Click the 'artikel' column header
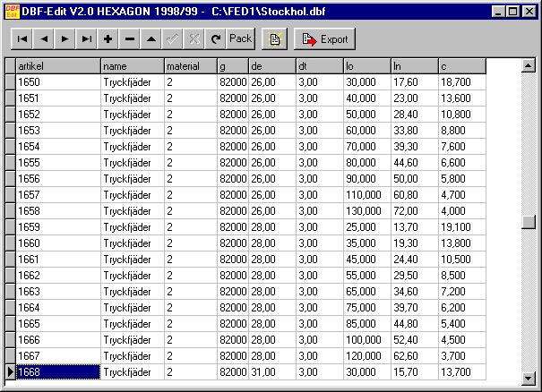Screen dimensions: 542x392 pyautogui.click(x=57, y=66)
